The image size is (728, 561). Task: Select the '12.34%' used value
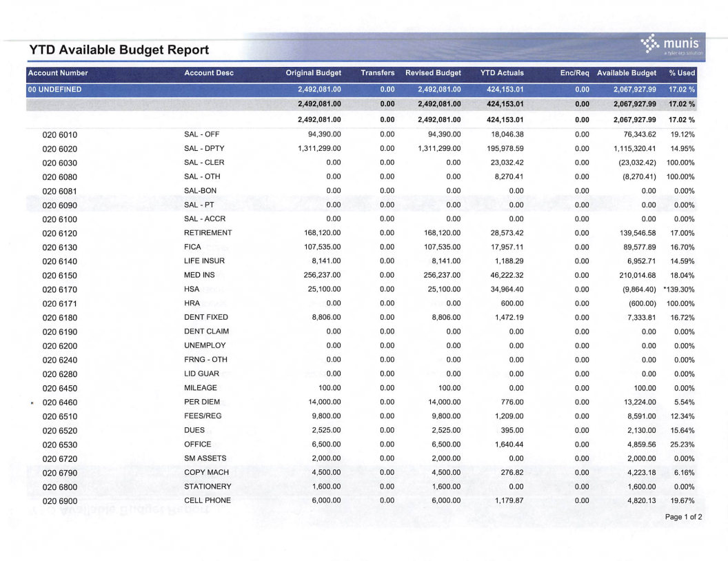(x=682, y=416)
